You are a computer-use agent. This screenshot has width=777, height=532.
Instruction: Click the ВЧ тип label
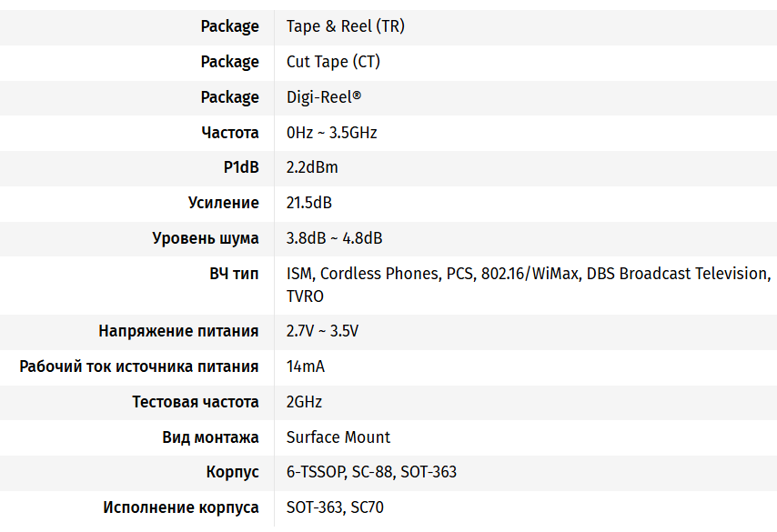pyautogui.click(x=234, y=274)
